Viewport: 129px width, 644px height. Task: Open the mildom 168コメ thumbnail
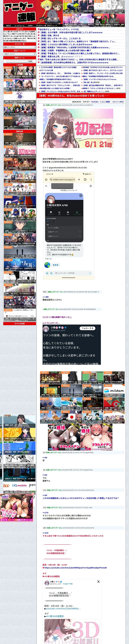tap(114, 391)
